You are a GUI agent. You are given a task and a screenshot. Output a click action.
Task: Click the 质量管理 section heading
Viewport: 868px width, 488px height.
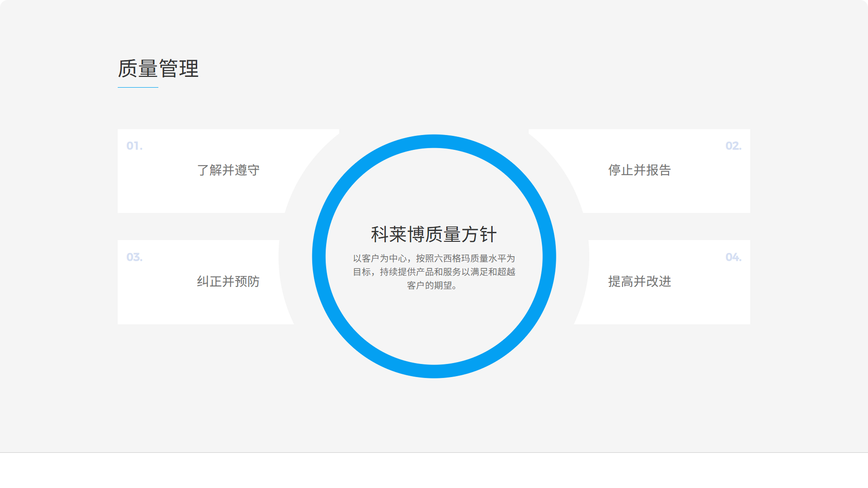click(158, 68)
